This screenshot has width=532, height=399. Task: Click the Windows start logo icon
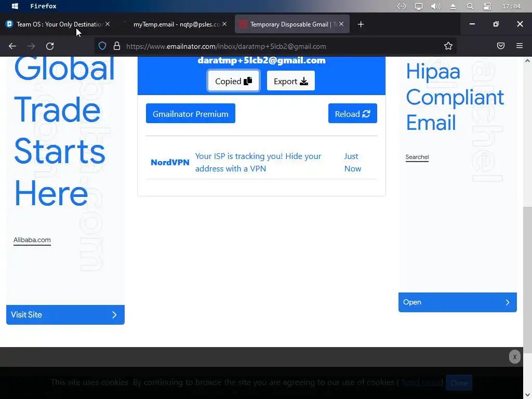pyautogui.click(x=15, y=6)
